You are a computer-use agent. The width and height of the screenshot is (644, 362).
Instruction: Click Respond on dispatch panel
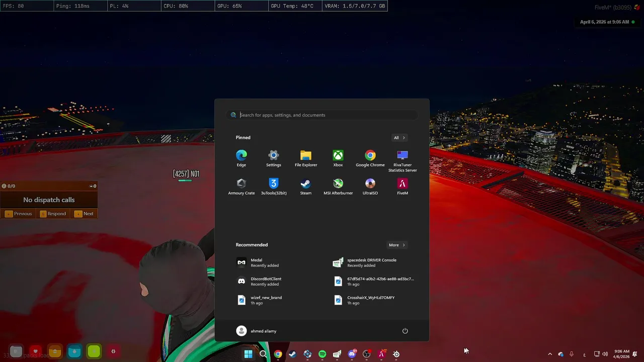coord(53,214)
